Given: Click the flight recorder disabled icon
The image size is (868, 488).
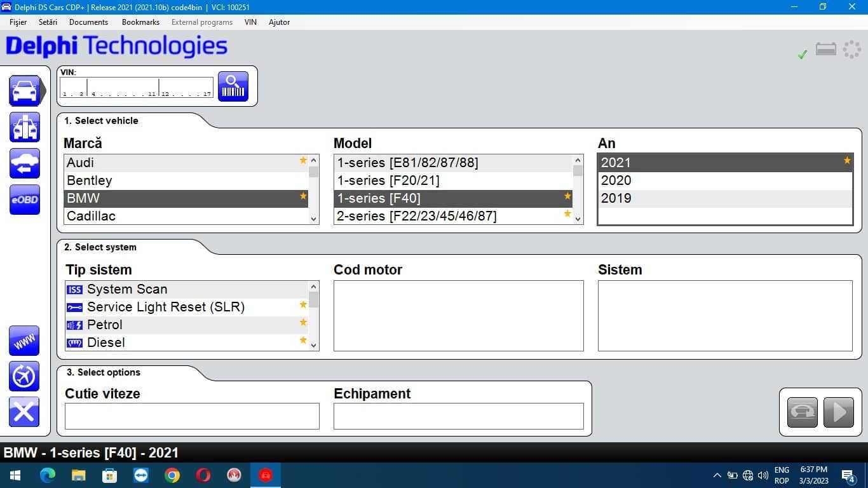Looking at the screenshot, I should pyautogui.click(x=24, y=376).
